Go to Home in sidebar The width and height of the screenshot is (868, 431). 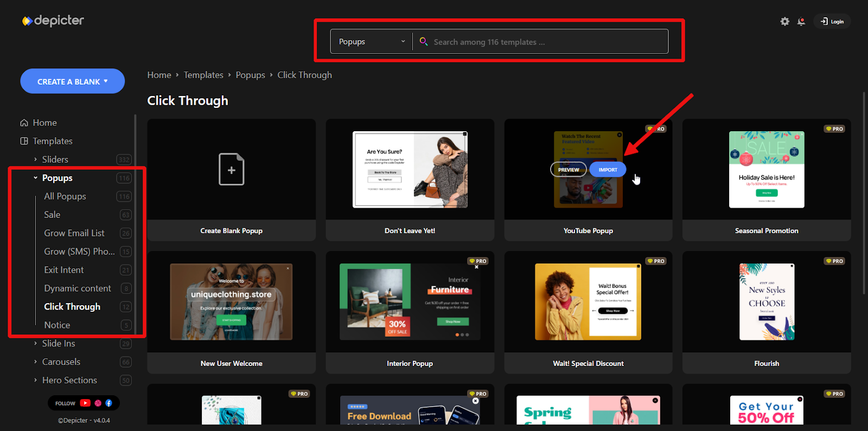click(x=44, y=123)
